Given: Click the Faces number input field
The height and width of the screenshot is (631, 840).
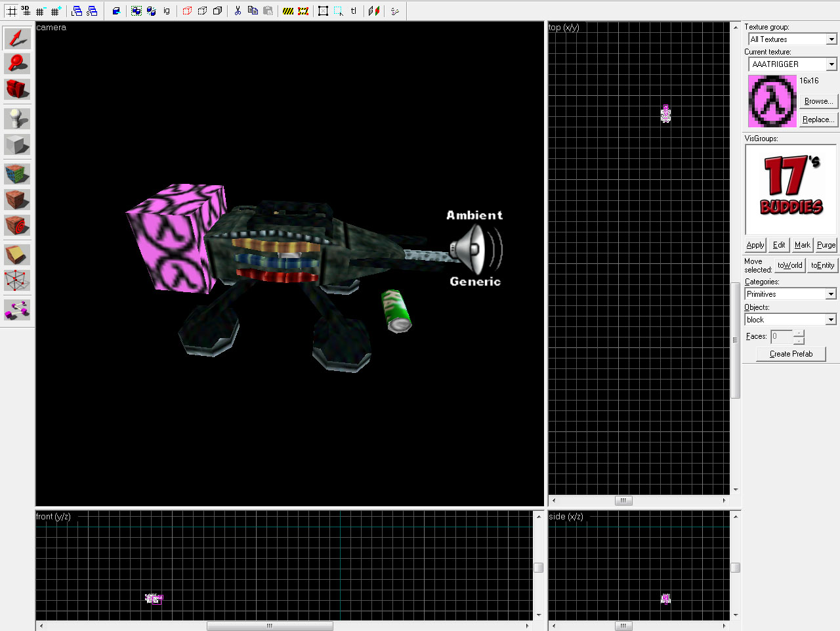Looking at the screenshot, I should click(782, 337).
